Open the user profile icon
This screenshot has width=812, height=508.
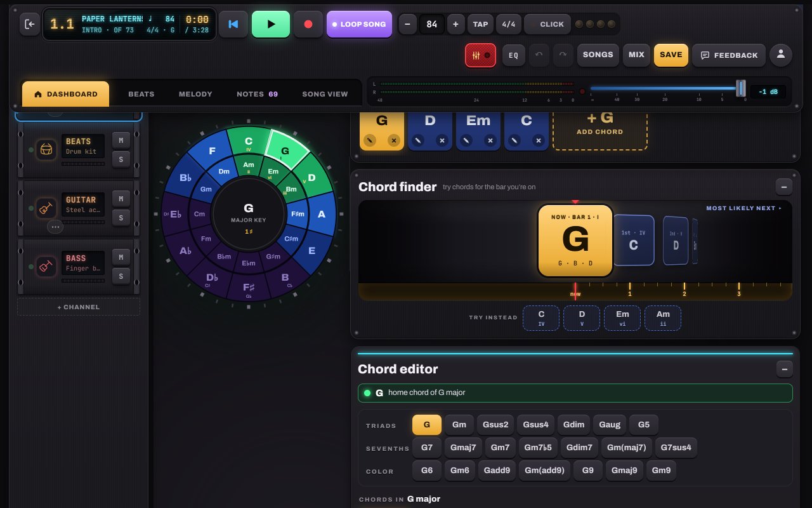[x=781, y=55]
